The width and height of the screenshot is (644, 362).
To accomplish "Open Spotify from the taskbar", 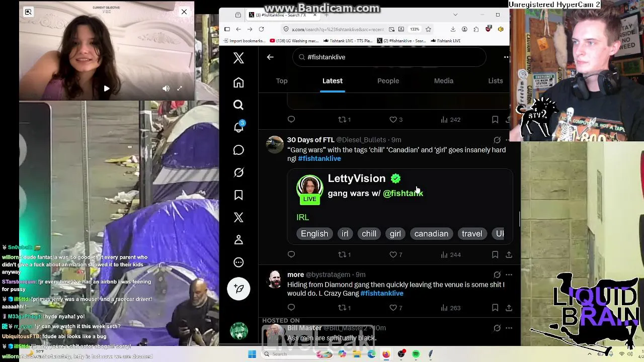I will pos(416,354).
